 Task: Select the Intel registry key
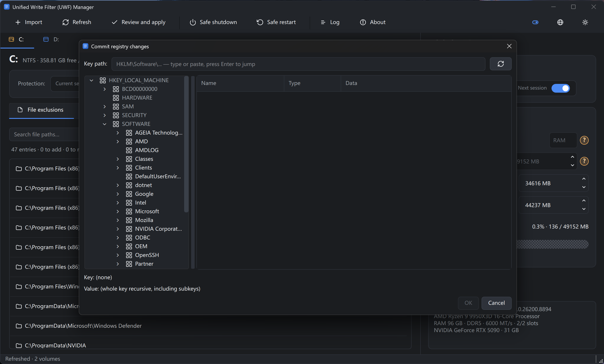[140, 203]
